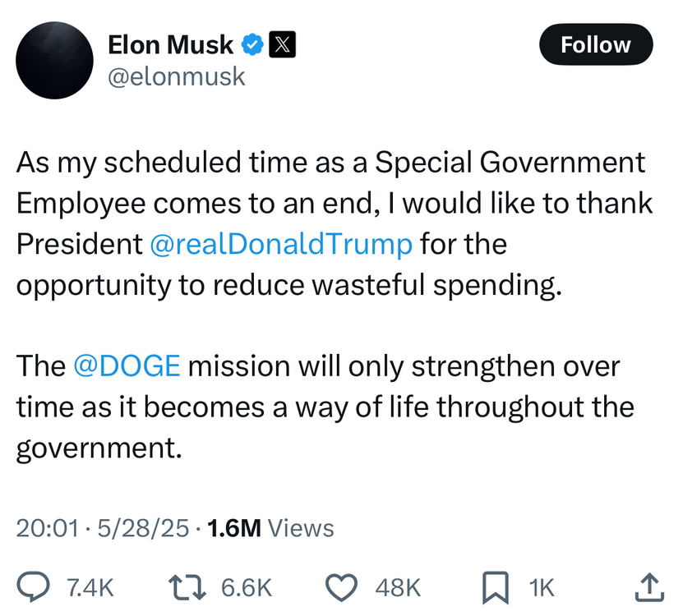
Task: Click the 6.6K reposts count
Action: [247, 587]
